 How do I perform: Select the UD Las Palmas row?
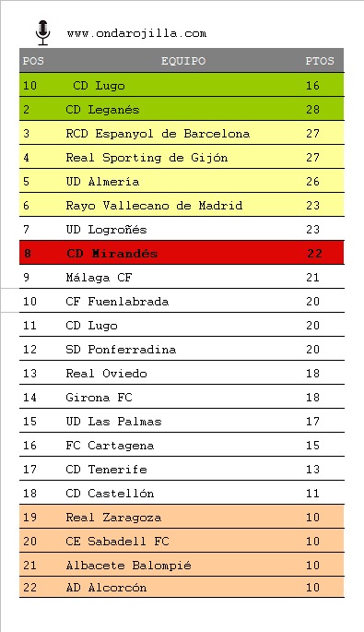[182, 422]
